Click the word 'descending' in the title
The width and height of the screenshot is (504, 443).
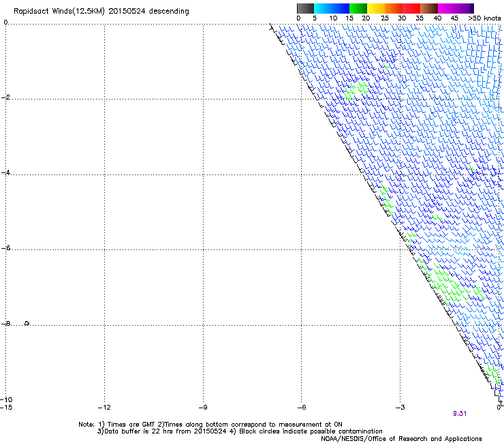click(169, 12)
